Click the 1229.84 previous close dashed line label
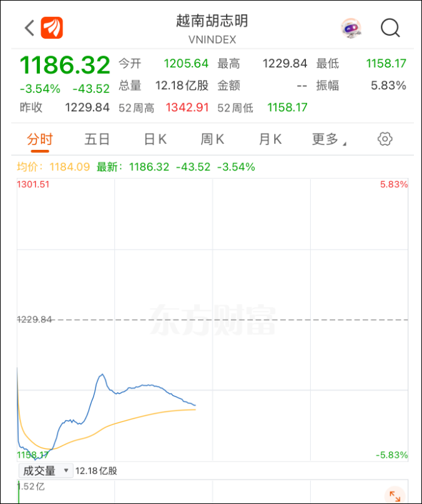This screenshot has height=504, width=422. 35,320
